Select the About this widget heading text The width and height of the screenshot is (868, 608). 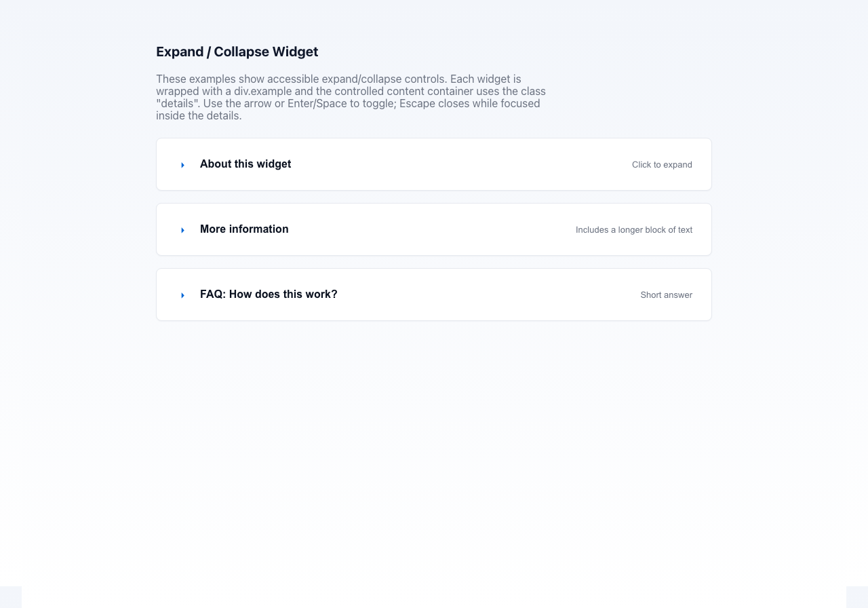click(245, 164)
